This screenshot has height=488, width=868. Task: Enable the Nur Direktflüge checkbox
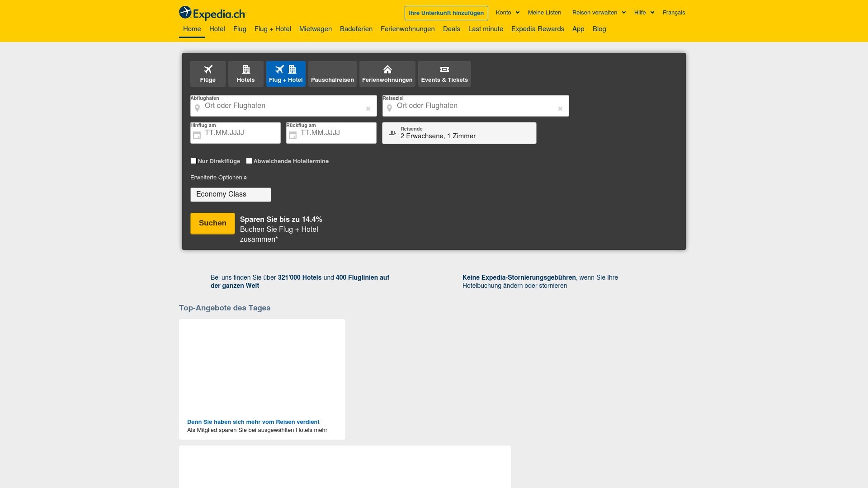coord(193,160)
